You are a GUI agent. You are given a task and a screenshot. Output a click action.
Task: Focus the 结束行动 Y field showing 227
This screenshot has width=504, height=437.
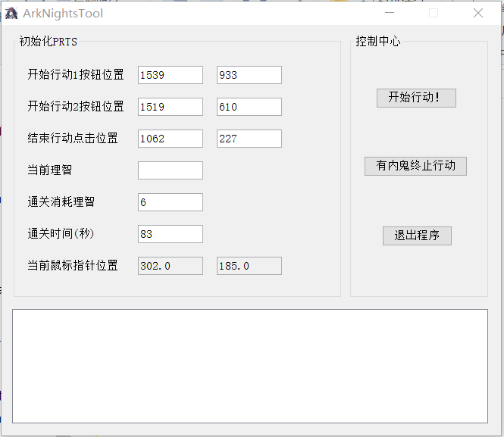249,139
